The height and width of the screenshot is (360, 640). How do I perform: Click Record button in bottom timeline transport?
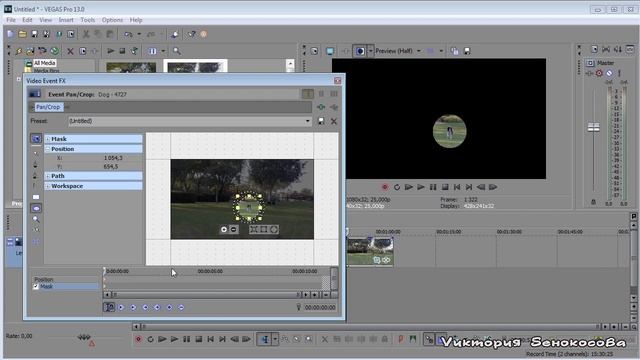(x=138, y=339)
